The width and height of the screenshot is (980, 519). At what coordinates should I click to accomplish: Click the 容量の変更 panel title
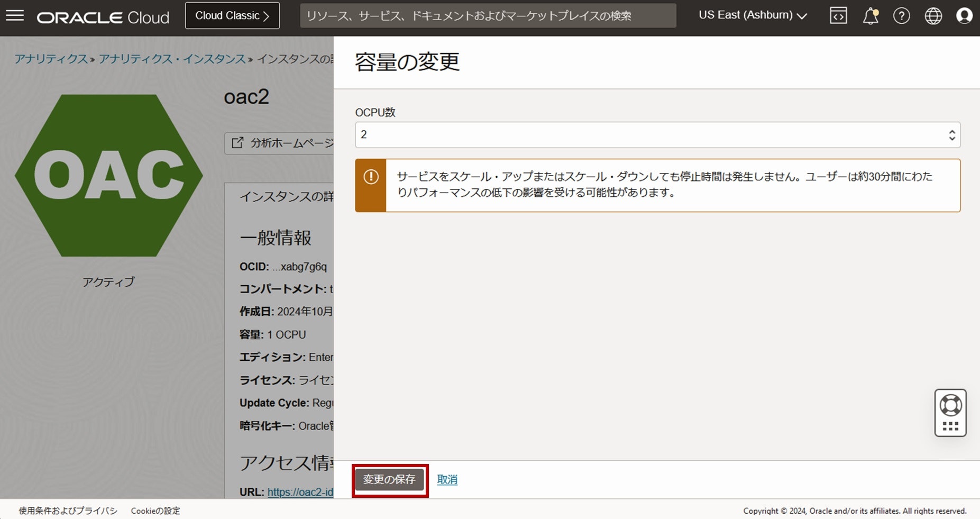pos(407,62)
